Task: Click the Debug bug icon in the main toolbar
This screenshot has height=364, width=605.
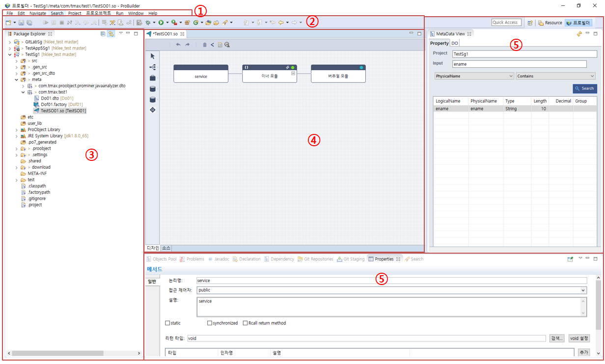Action: pos(147,23)
